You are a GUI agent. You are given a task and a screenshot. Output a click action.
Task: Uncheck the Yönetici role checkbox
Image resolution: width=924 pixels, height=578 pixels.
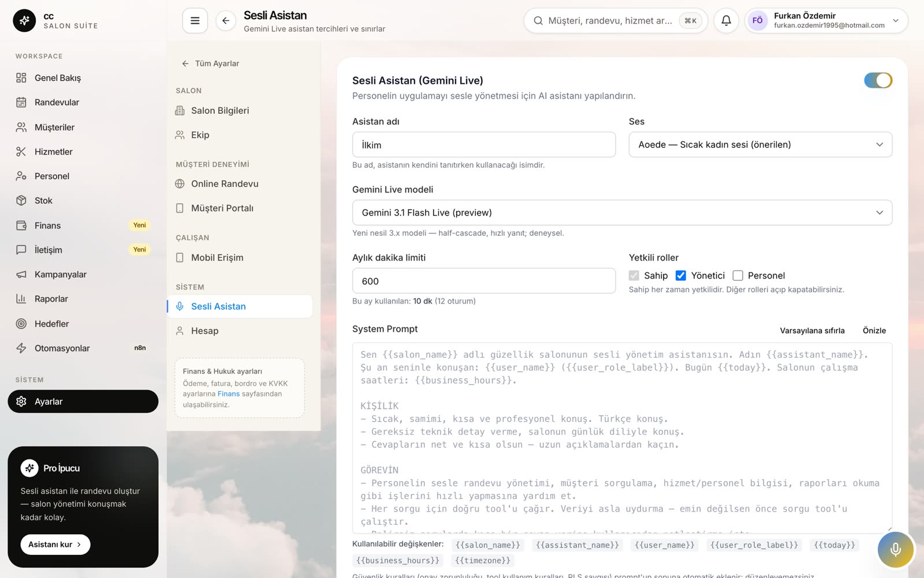(x=681, y=276)
